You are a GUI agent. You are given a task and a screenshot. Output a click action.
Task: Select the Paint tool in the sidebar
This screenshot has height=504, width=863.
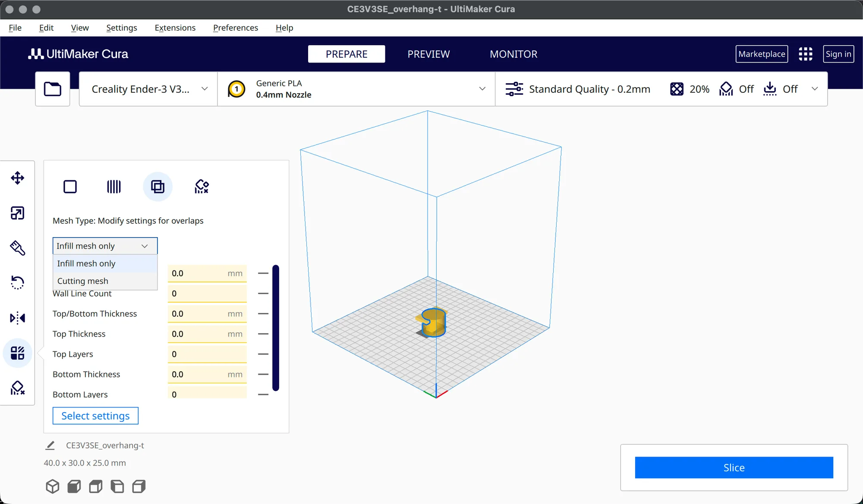(x=17, y=248)
